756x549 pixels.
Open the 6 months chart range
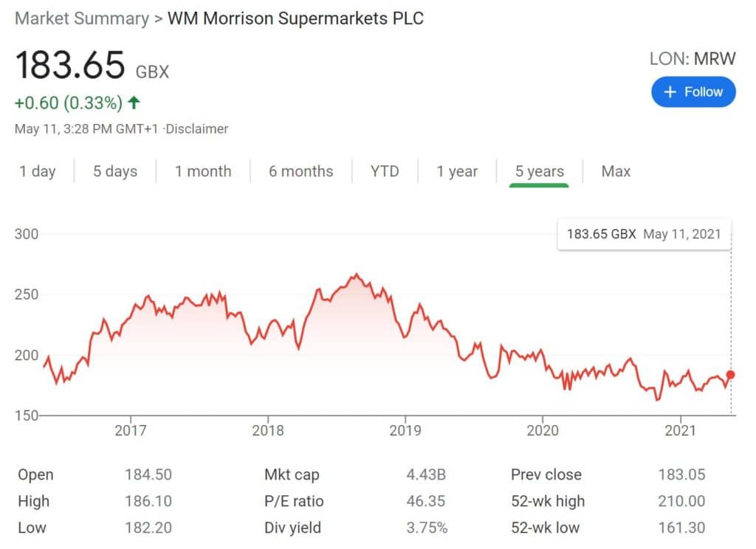coord(300,171)
